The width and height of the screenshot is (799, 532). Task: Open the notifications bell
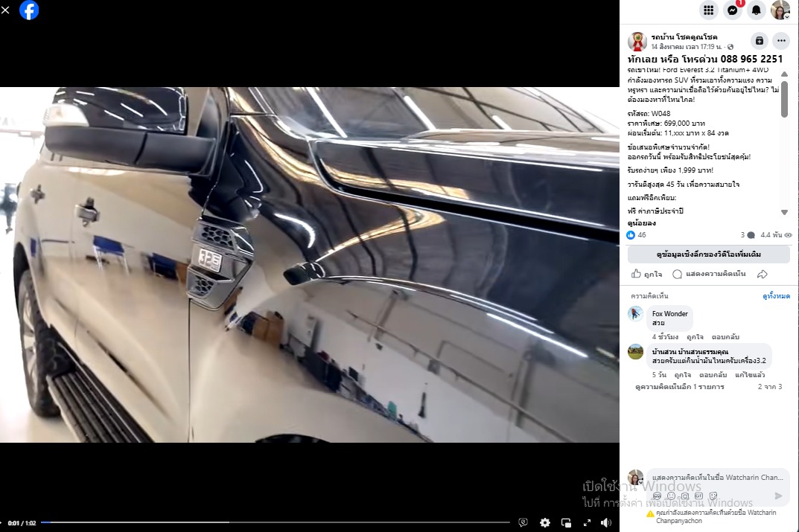pyautogui.click(x=757, y=10)
